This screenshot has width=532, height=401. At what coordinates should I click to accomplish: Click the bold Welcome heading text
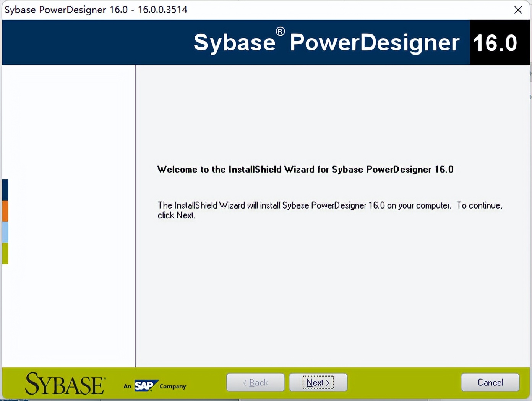[x=305, y=170]
